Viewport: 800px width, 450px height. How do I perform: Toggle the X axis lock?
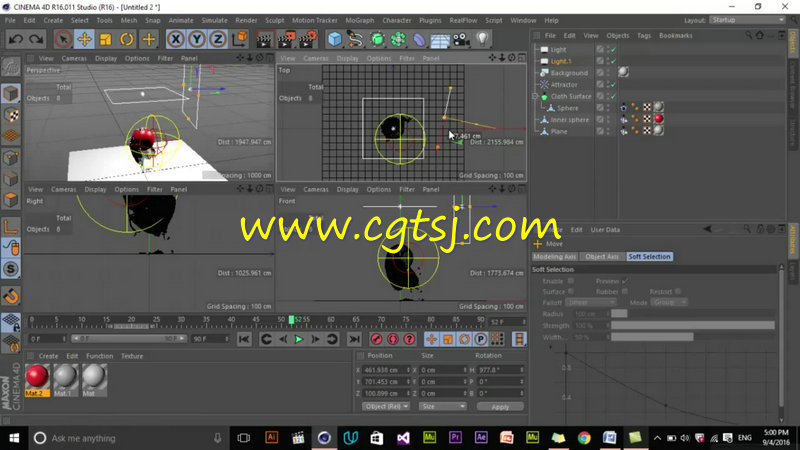[176, 39]
